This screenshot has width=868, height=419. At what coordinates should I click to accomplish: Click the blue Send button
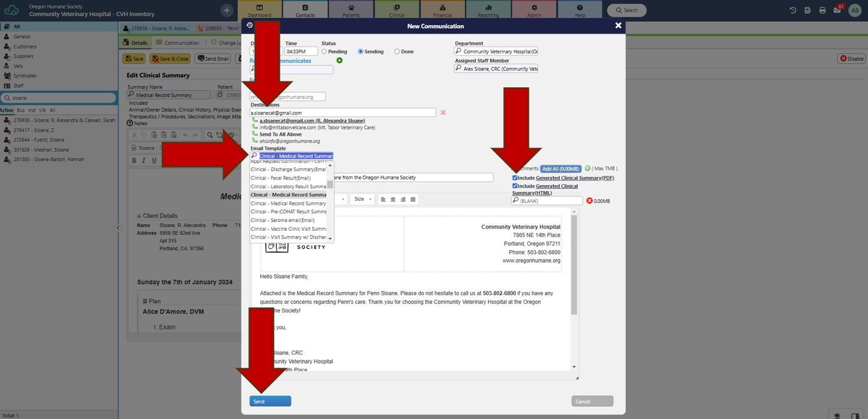pyautogui.click(x=270, y=401)
